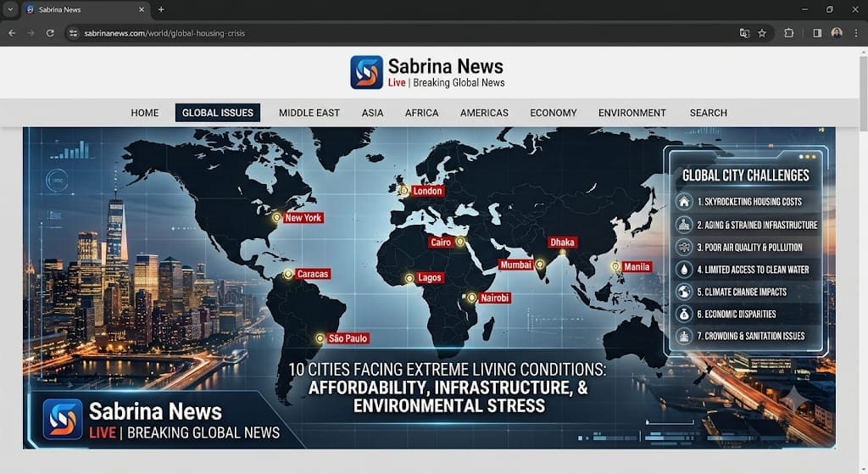Viewport: 868px width, 474px height.
Task: Bookmark this page with star icon
Action: 762,33
